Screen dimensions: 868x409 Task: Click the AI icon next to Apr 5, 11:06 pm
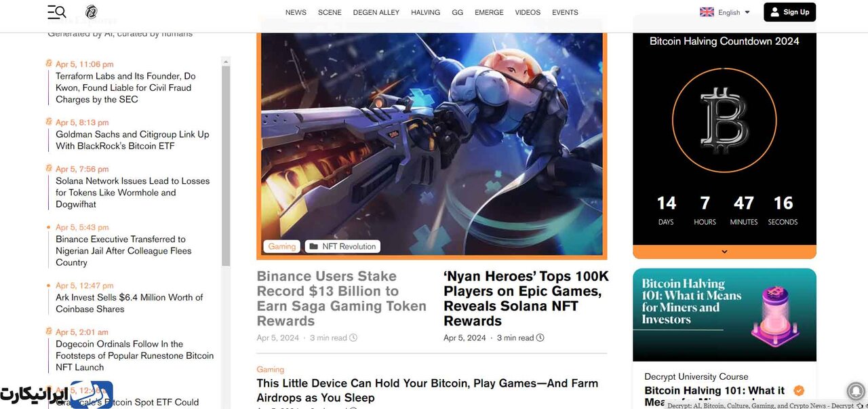(49, 64)
